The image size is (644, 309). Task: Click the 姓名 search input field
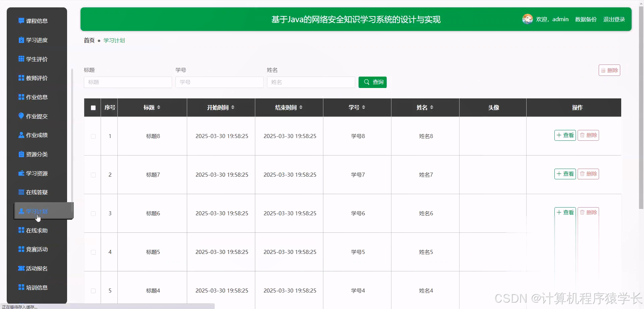coord(311,82)
